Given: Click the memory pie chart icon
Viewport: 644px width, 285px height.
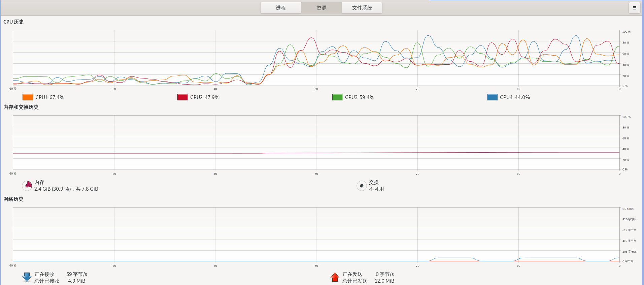Looking at the screenshot, I should pyautogui.click(x=27, y=186).
